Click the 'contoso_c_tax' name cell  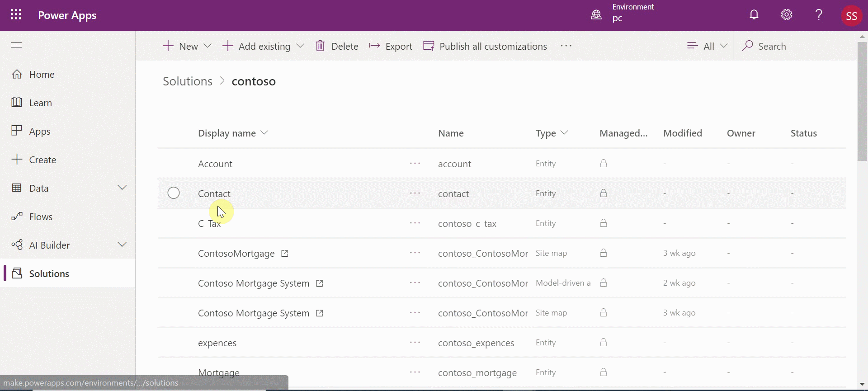pos(467,224)
